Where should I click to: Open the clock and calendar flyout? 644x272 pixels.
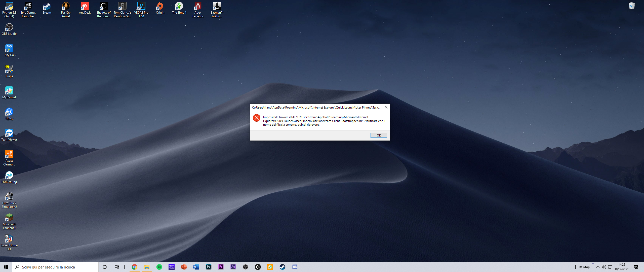[622, 267]
